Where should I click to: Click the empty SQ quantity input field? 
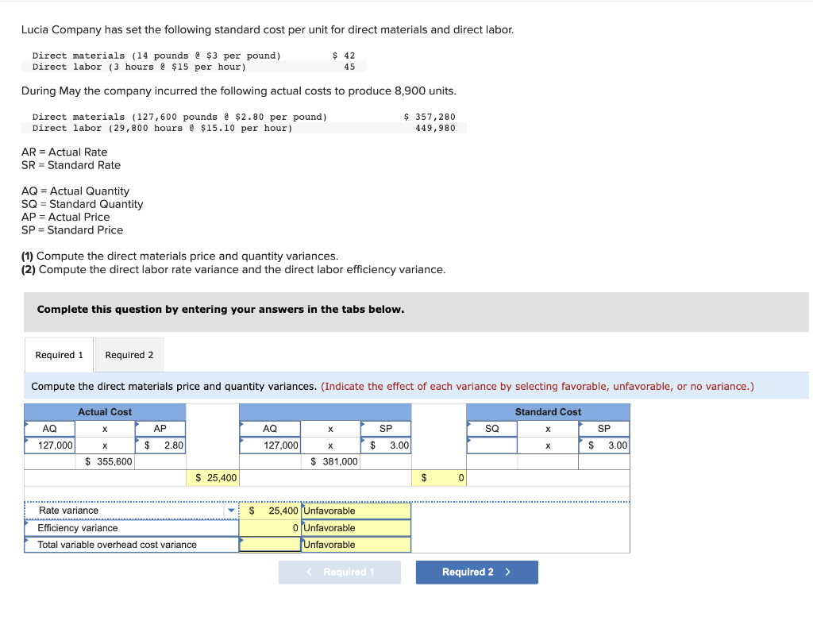tap(492, 445)
